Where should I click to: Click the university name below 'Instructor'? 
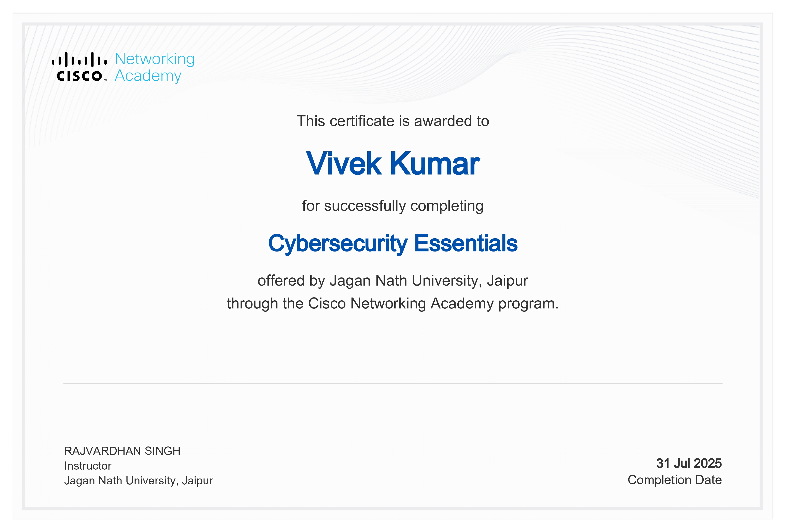coord(138,481)
